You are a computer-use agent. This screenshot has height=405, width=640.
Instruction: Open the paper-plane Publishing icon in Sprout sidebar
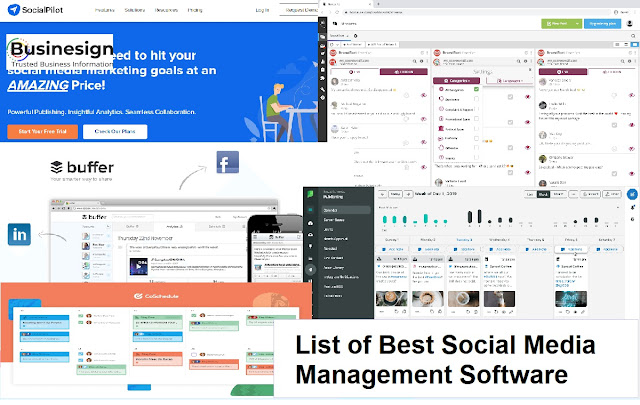click(x=311, y=269)
